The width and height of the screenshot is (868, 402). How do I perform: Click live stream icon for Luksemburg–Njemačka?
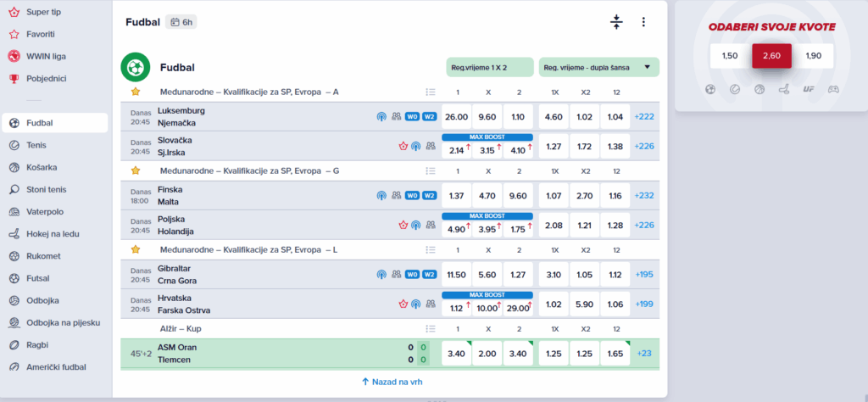click(381, 116)
